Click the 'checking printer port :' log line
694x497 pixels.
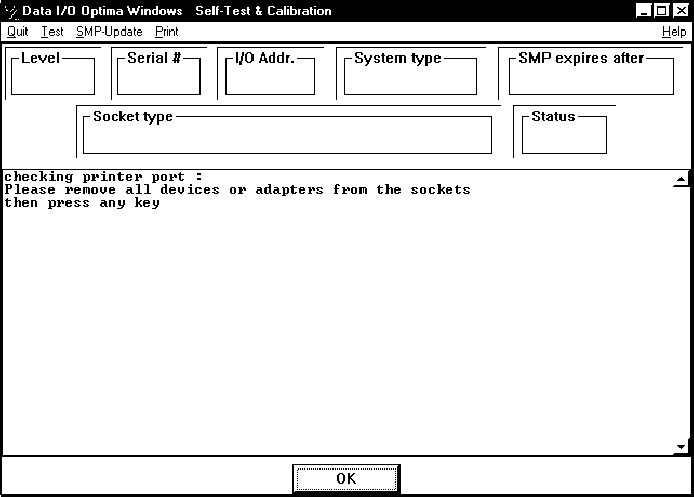(x=103, y=177)
